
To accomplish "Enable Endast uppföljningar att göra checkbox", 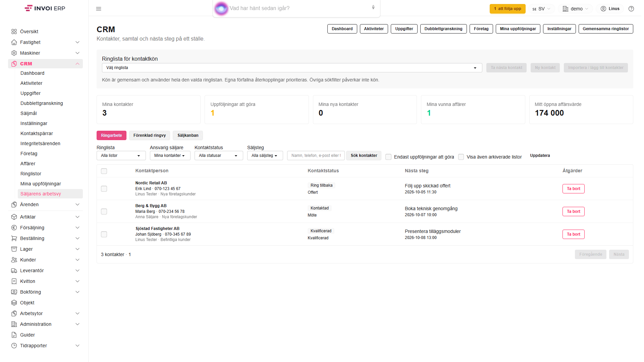I will coord(388,157).
